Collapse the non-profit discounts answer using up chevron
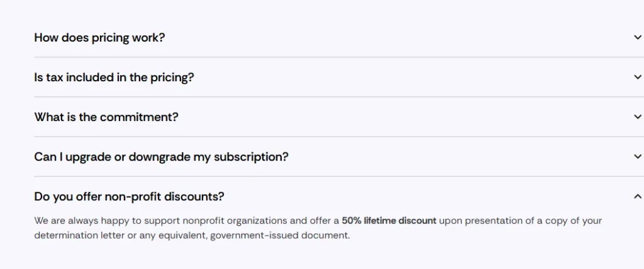 coord(638,196)
